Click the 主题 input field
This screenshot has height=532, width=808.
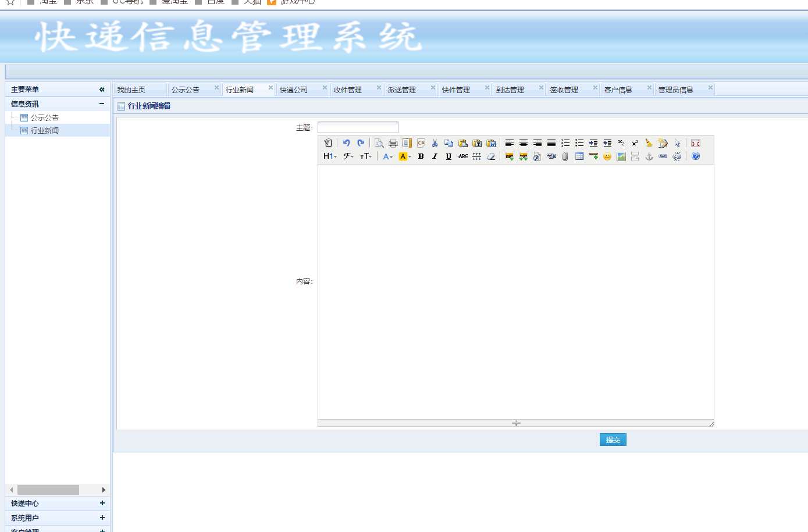[358, 127]
